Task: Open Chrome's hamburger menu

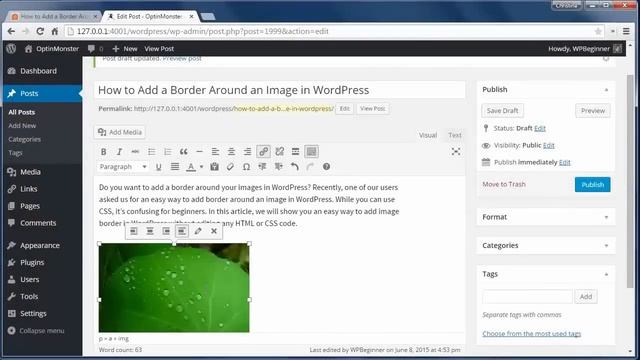Action: [x=626, y=31]
